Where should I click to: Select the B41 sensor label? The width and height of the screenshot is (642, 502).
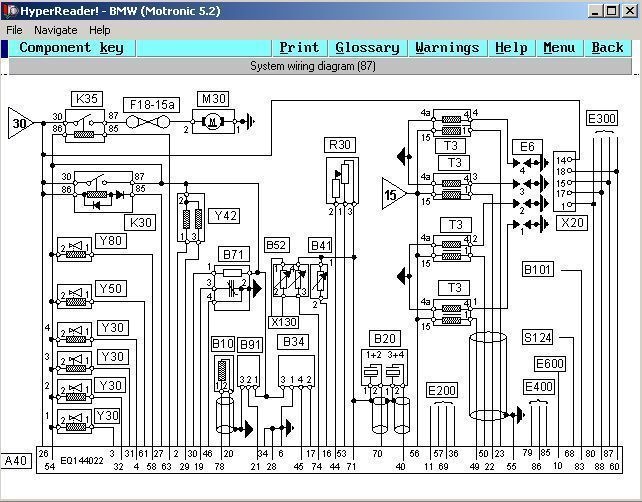[321, 246]
